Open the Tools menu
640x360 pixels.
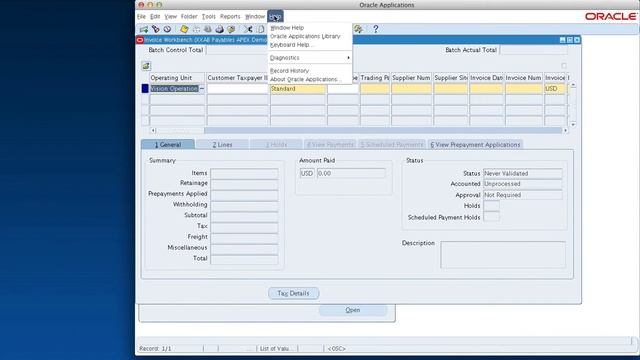pyautogui.click(x=209, y=17)
